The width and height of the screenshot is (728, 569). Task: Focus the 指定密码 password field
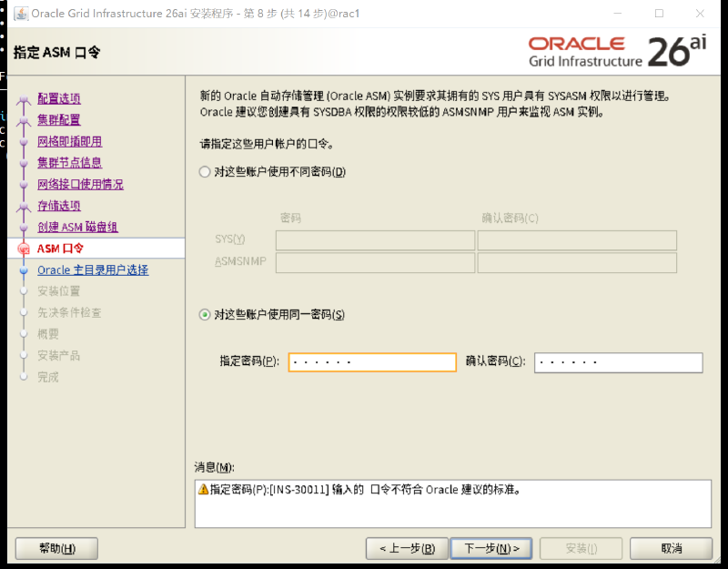[x=372, y=362]
